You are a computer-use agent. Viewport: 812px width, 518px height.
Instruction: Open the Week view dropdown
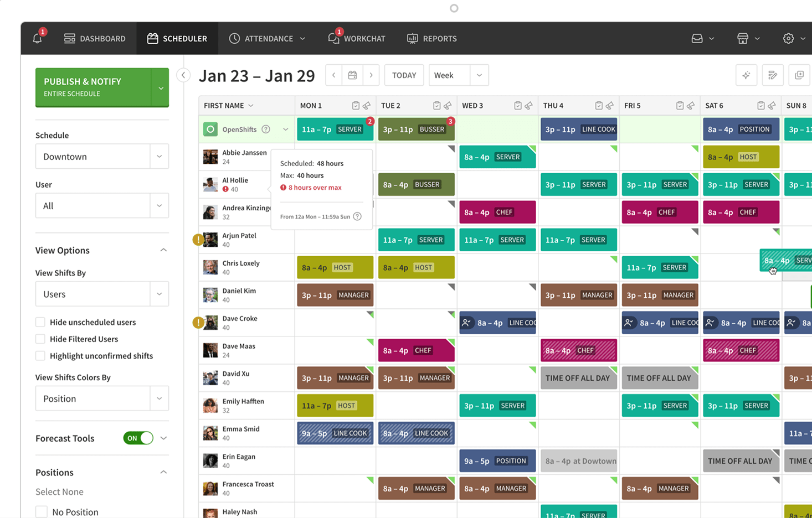459,75
